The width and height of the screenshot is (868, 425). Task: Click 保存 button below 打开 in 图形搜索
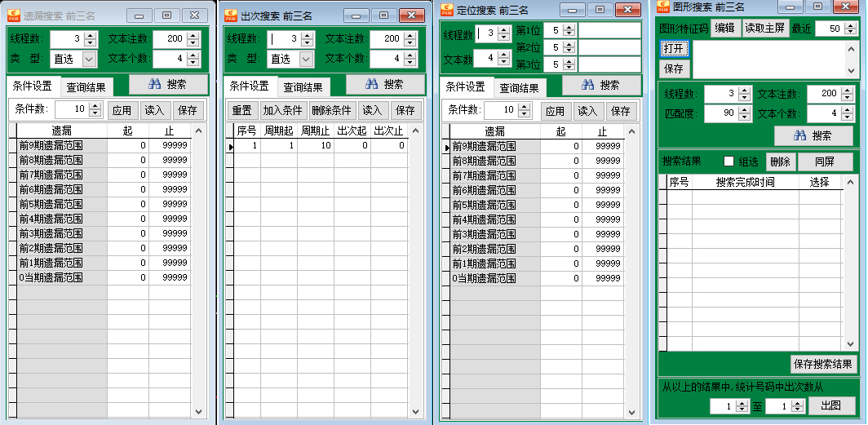coord(674,69)
